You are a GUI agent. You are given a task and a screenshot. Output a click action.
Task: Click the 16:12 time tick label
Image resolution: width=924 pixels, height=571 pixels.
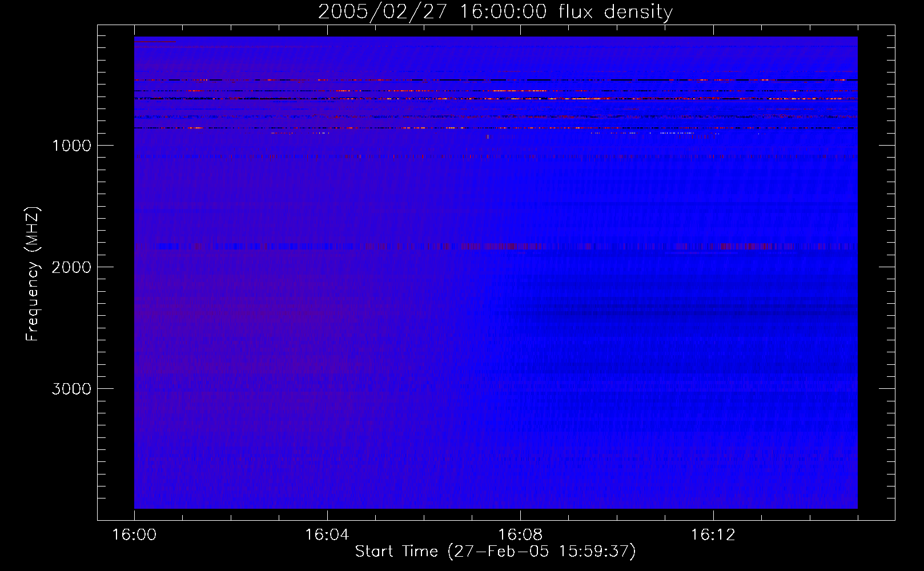(713, 535)
